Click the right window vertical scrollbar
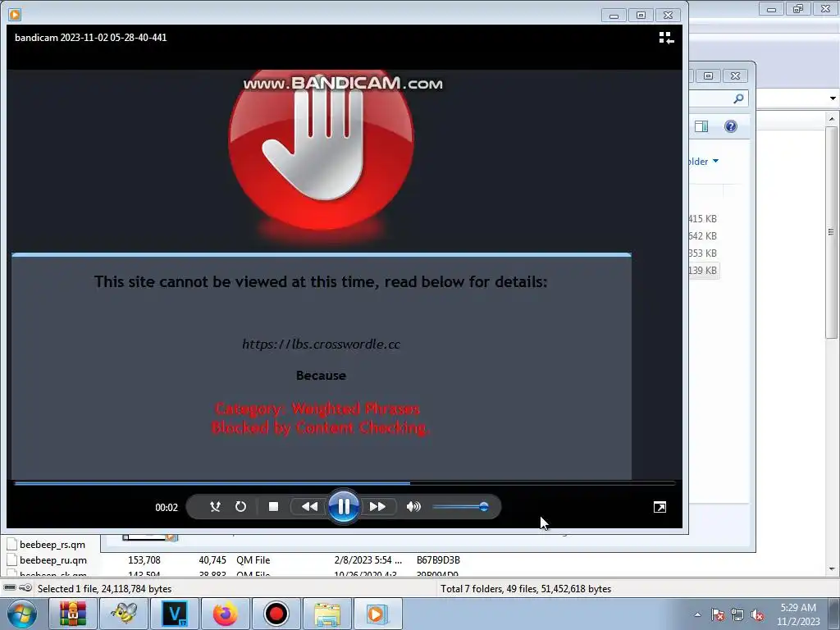840x630 pixels. click(x=831, y=232)
